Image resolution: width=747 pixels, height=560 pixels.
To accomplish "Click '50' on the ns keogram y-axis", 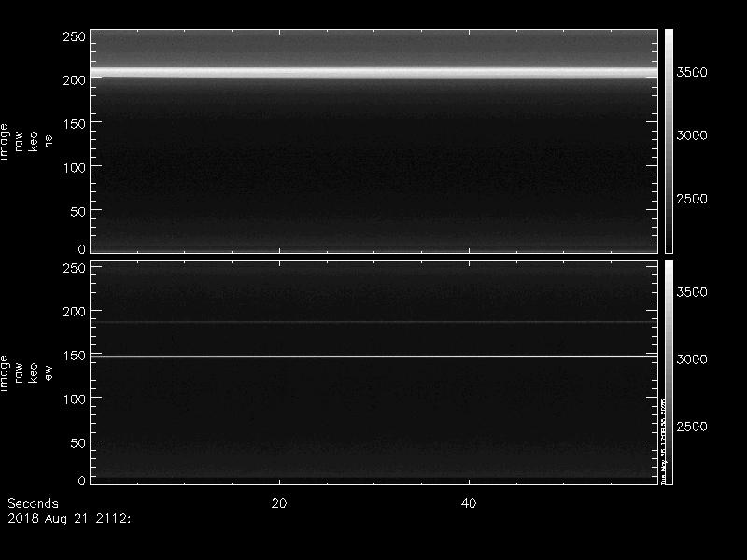I will tap(78, 212).
